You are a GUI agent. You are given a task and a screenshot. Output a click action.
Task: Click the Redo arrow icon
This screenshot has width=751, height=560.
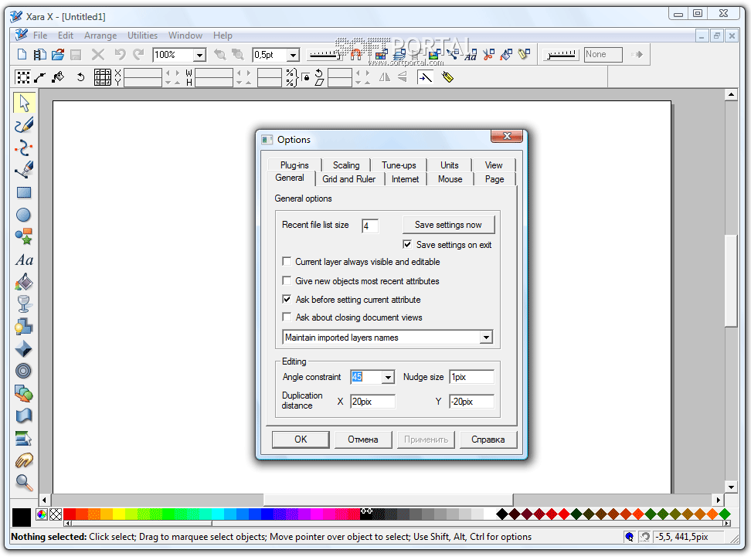point(138,55)
